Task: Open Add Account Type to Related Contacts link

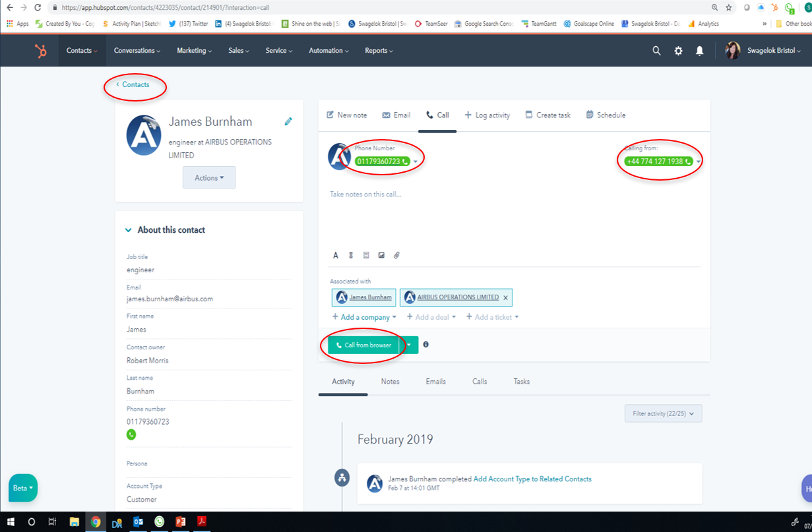Action: 532,479
